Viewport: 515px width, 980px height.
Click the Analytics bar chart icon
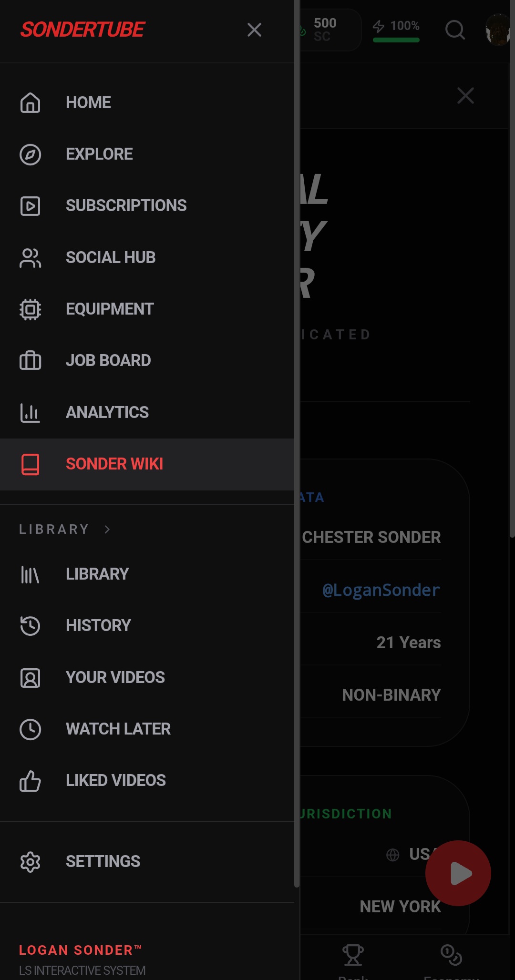click(x=30, y=412)
